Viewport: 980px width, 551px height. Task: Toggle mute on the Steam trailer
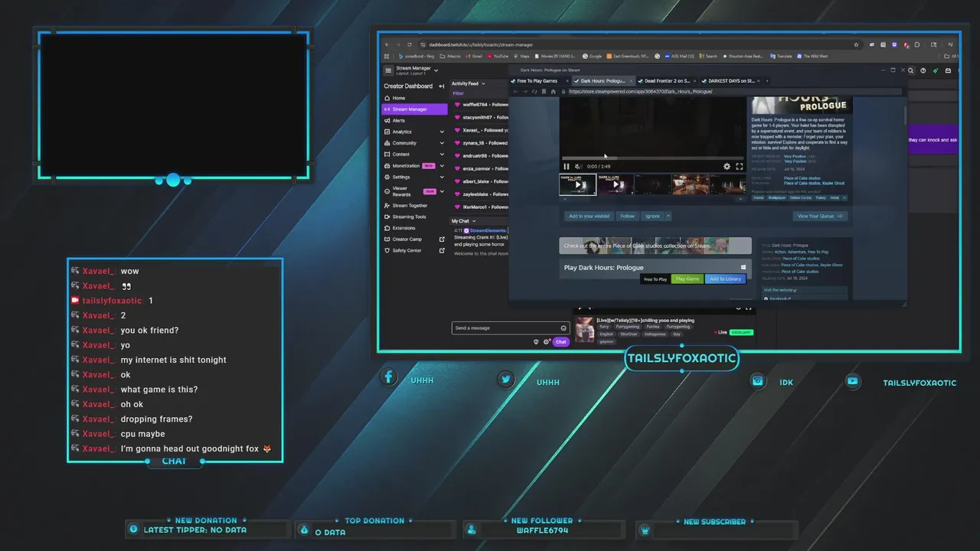578,166
